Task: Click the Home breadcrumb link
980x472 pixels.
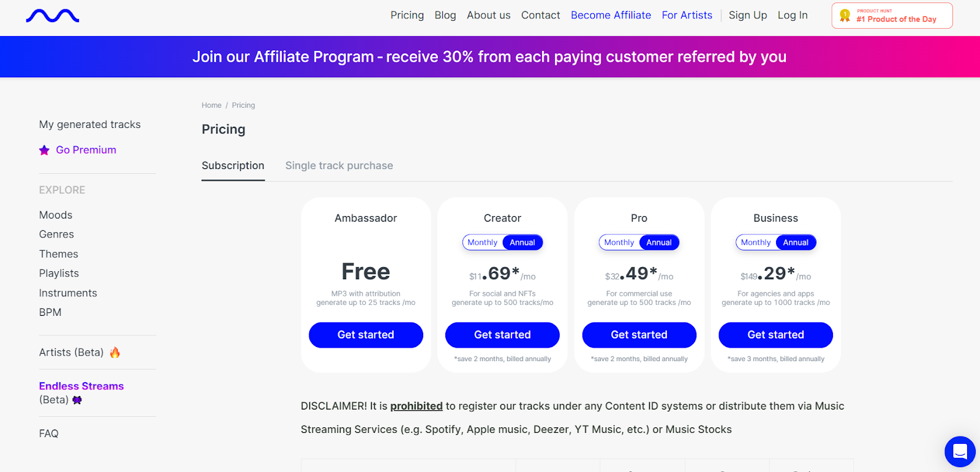Action: click(x=211, y=105)
